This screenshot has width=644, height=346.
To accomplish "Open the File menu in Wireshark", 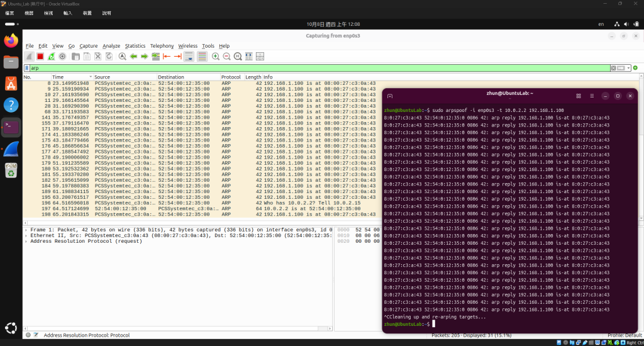I will [30, 46].
